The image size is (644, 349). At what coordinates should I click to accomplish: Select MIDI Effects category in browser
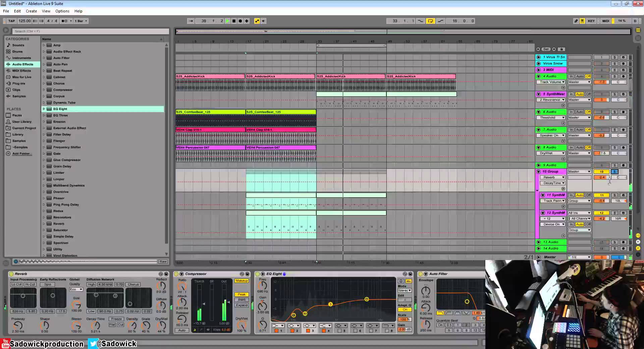[21, 71]
